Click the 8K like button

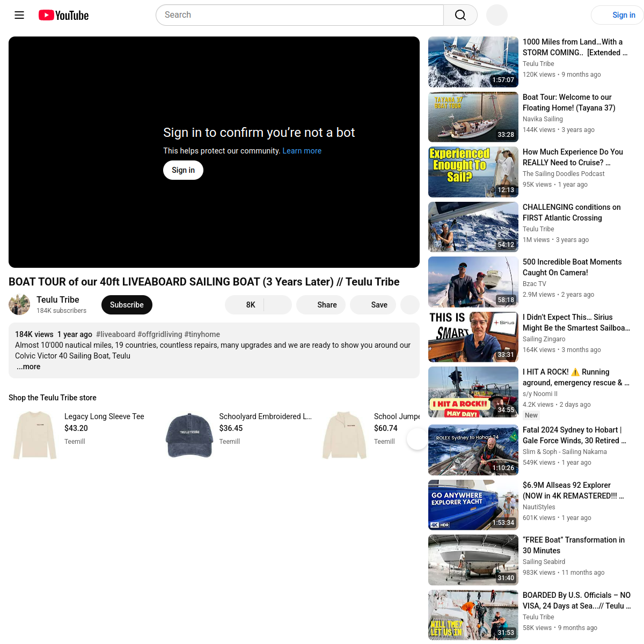pyautogui.click(x=245, y=305)
